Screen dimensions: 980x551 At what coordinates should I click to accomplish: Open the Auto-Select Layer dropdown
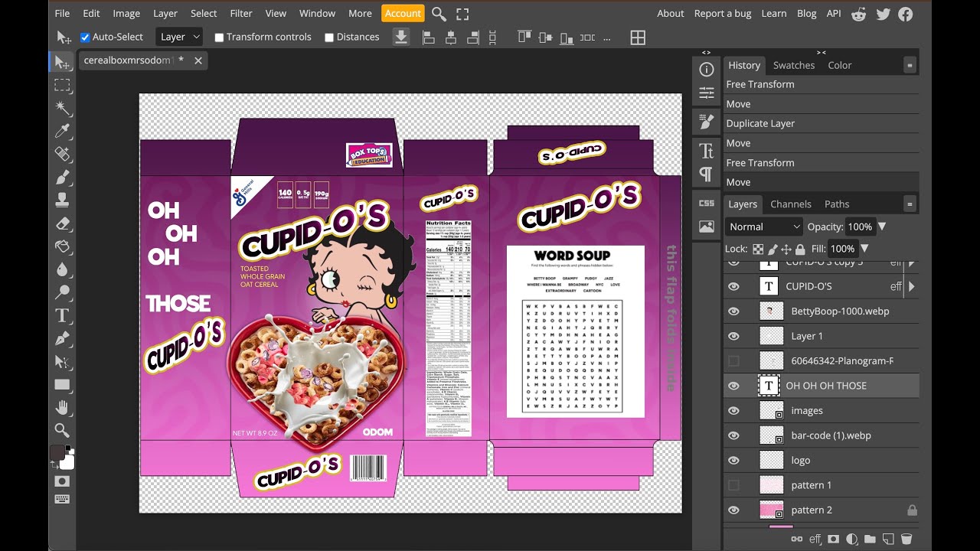179,37
